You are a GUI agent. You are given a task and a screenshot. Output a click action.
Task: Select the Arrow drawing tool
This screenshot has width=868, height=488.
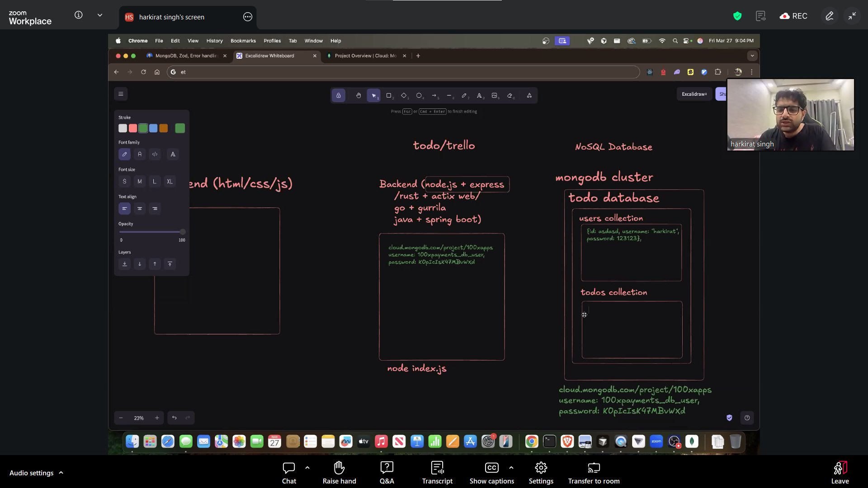click(434, 95)
